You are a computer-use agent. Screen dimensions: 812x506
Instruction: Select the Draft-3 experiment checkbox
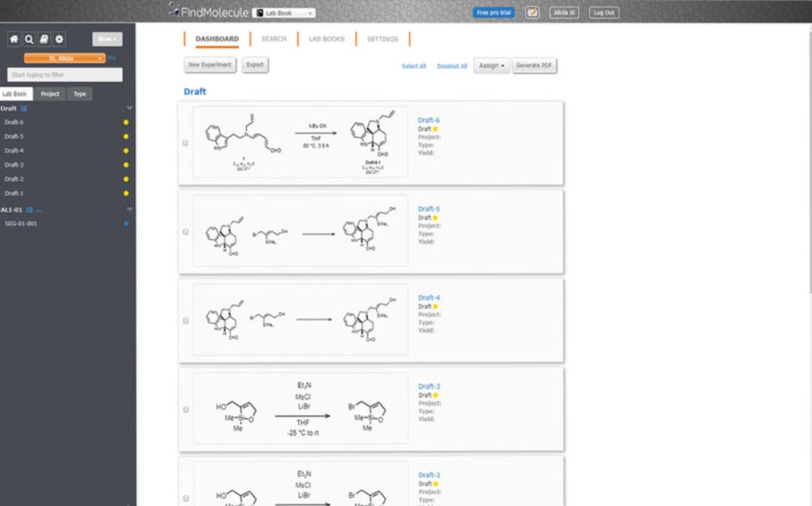click(x=185, y=409)
